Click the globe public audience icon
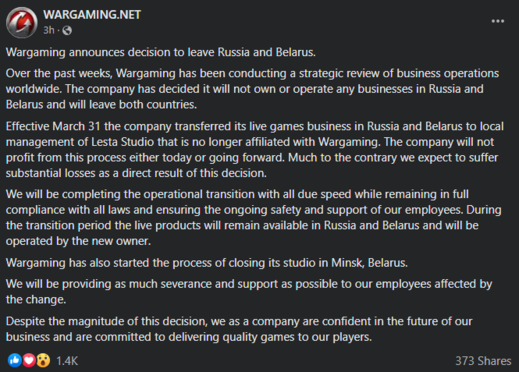The width and height of the screenshot is (519, 372). coord(67,31)
